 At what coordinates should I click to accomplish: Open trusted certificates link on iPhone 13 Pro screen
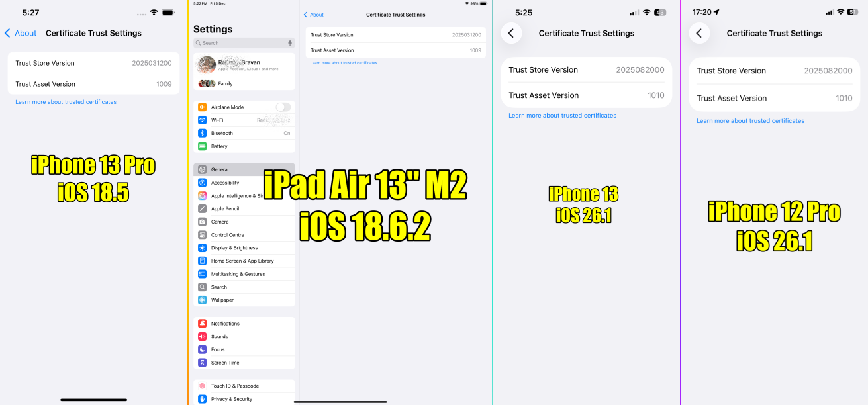66,102
